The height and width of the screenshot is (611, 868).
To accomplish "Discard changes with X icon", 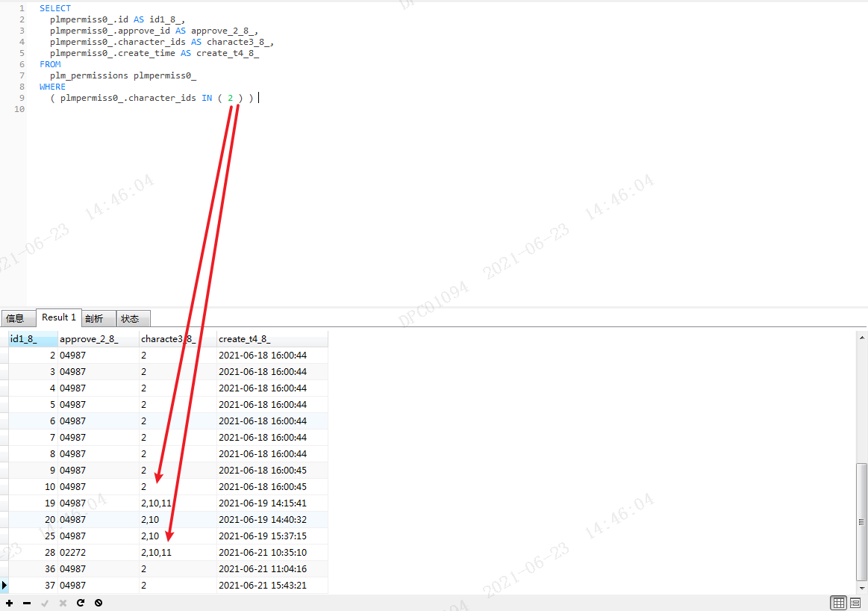I will tap(63, 603).
